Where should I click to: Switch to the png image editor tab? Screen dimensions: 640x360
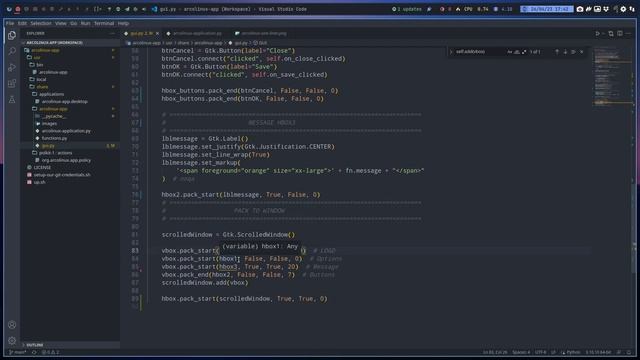pyautogui.click(x=264, y=33)
